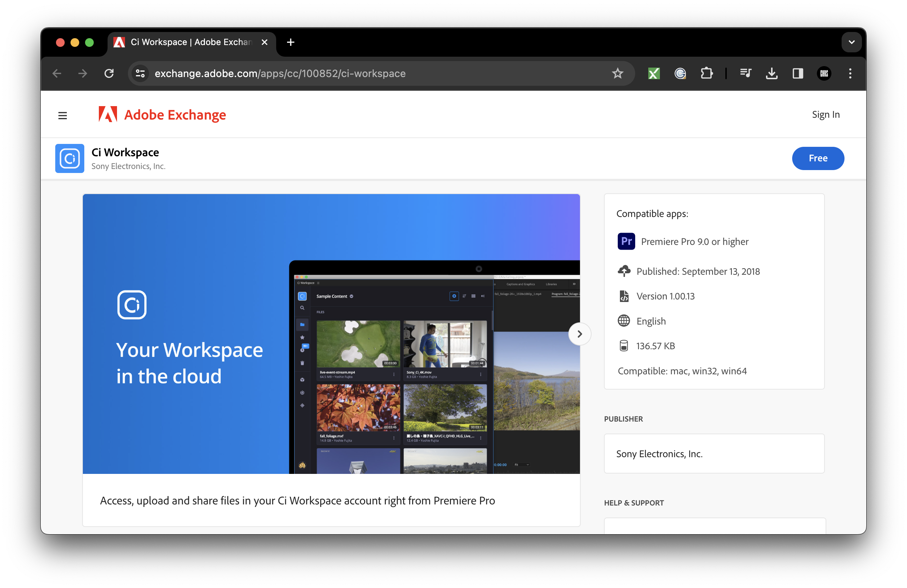Click Sony Electronics, Inc. publisher card

pos(714,453)
